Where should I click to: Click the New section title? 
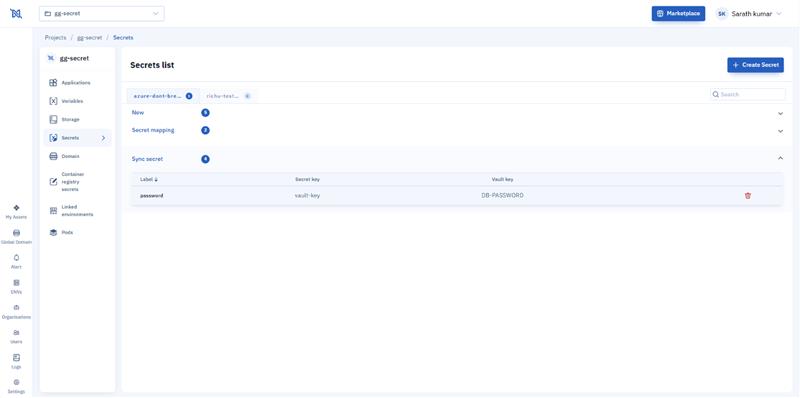click(138, 113)
